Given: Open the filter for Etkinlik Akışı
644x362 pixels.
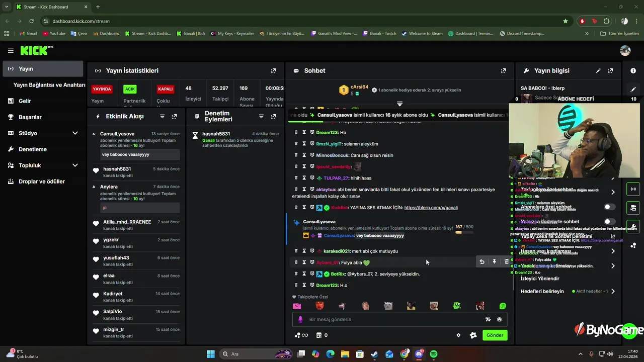Looking at the screenshot, I should pos(162,116).
